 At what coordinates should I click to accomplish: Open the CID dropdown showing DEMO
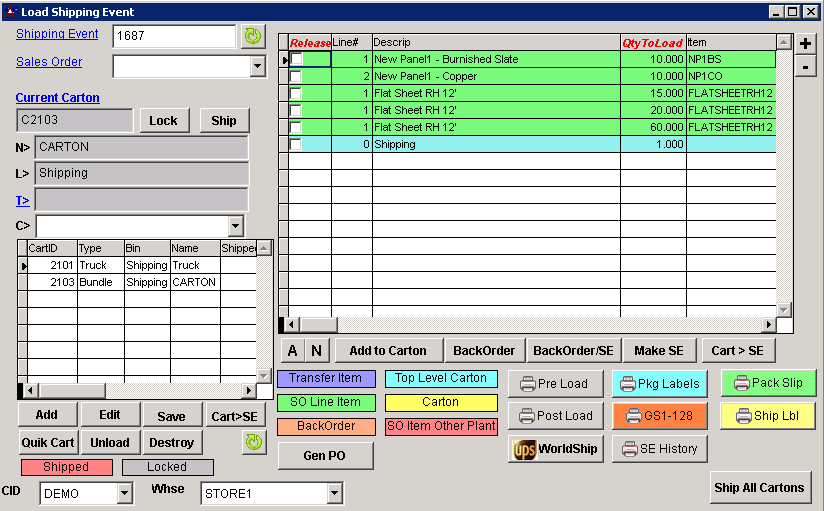pyautogui.click(x=124, y=493)
